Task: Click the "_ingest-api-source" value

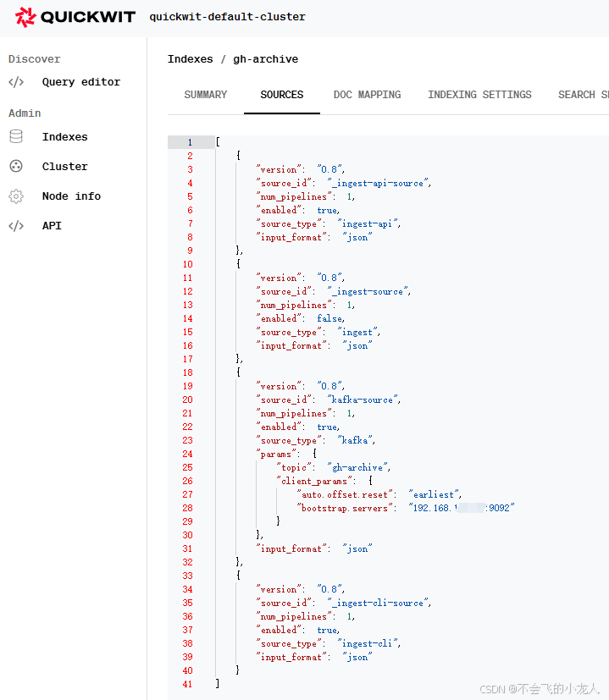Action: coord(379,183)
